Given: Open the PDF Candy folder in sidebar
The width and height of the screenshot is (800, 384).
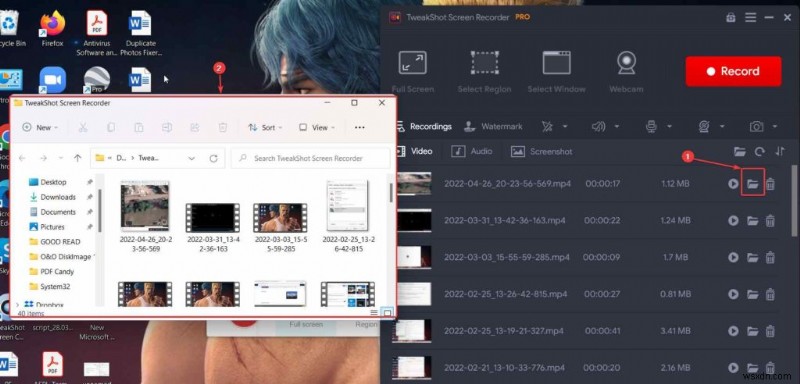Looking at the screenshot, I should coord(52,272).
